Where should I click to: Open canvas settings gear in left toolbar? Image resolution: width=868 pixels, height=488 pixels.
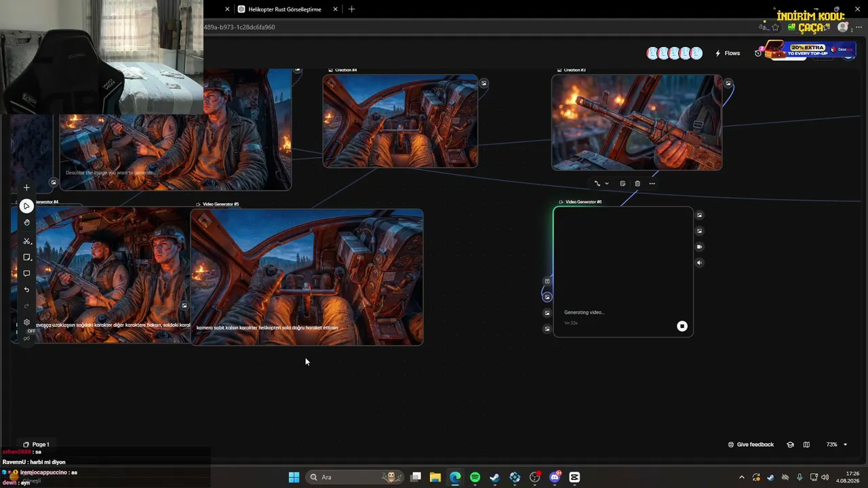26,323
